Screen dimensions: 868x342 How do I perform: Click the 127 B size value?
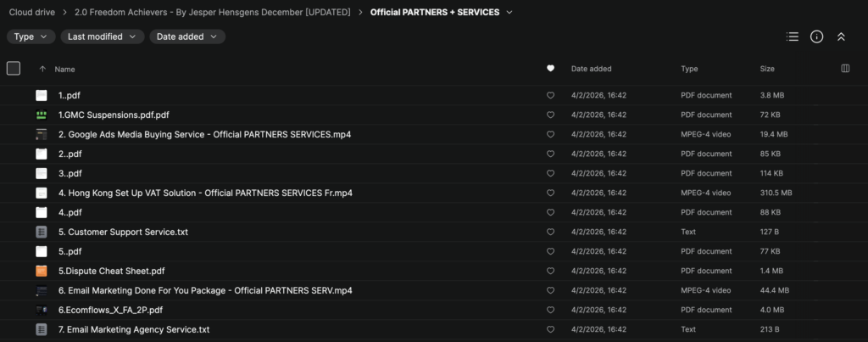click(770, 232)
